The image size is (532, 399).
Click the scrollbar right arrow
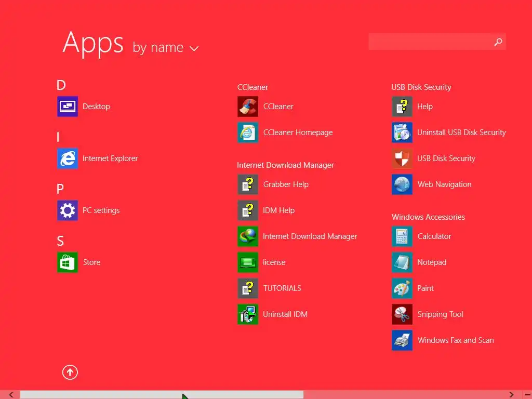(x=512, y=395)
